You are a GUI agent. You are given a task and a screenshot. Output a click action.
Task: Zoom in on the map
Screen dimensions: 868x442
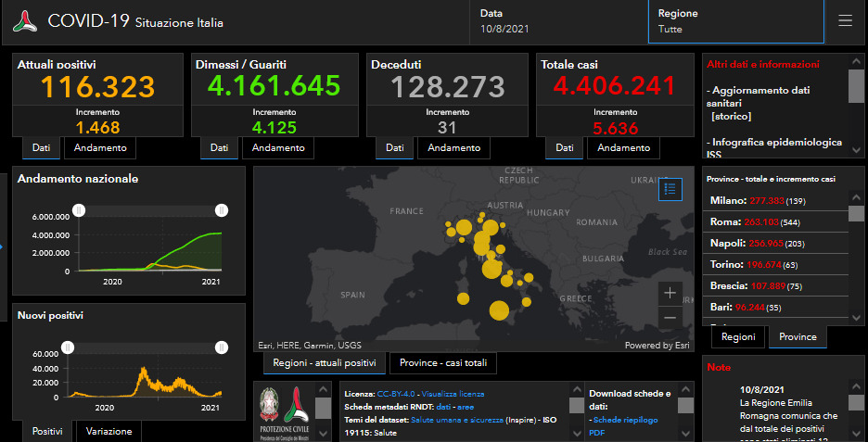[670, 293]
